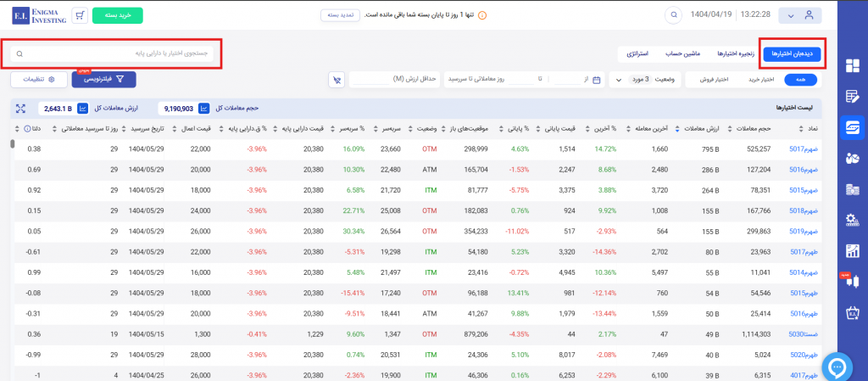
Task: Click the حداقل ارزش (M) input field
Action: click(393, 80)
